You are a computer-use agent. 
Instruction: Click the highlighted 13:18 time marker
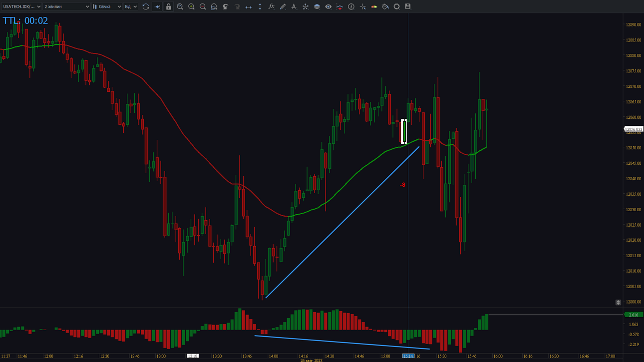point(193,357)
